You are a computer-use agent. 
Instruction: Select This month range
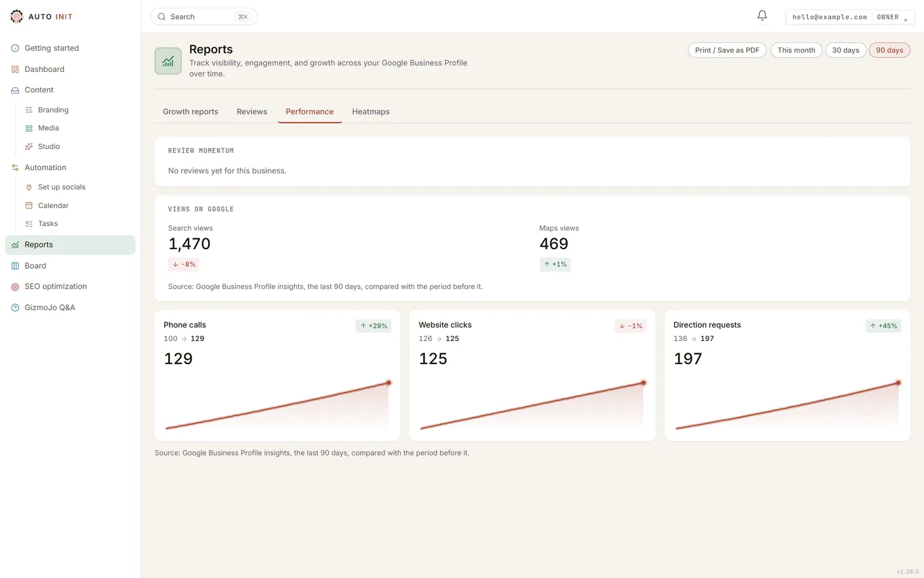(x=796, y=50)
